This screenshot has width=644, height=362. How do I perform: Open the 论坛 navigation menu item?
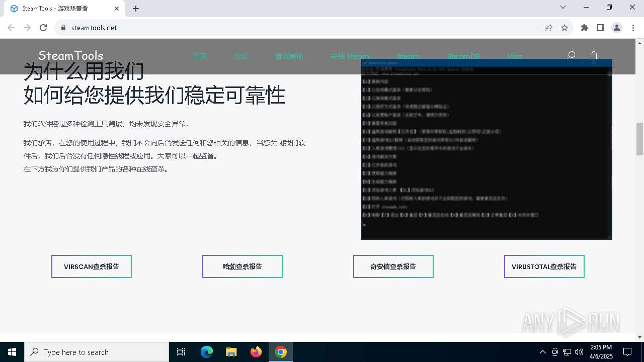[x=241, y=56]
